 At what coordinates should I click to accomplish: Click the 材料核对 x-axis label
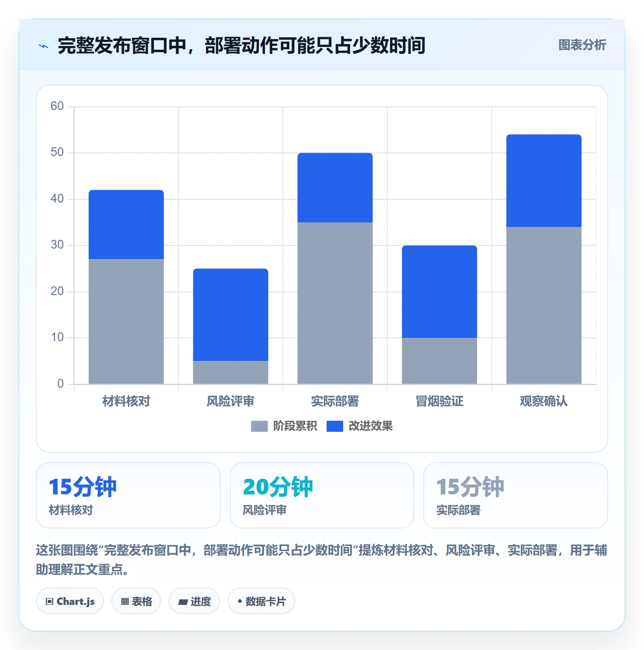(126, 401)
